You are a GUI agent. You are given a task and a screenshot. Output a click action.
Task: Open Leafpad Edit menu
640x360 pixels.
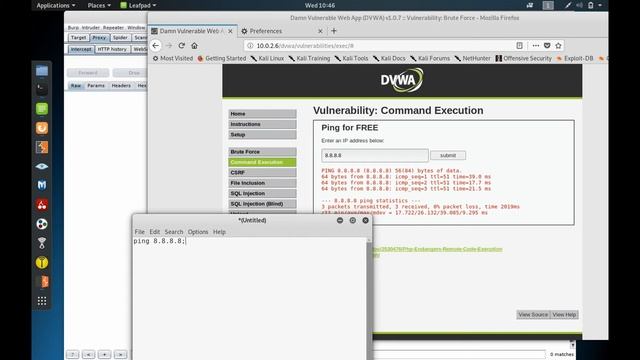pos(154,232)
